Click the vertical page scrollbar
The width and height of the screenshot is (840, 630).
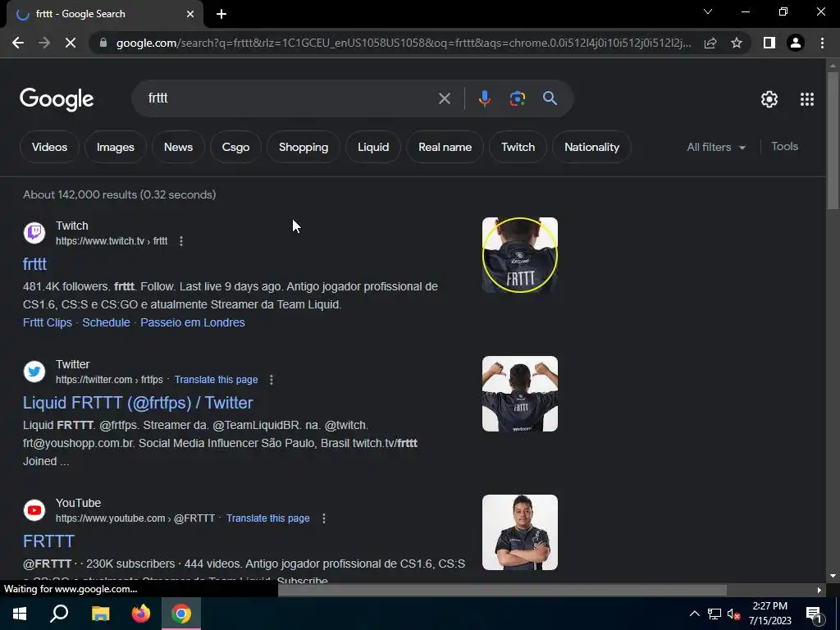(833, 141)
